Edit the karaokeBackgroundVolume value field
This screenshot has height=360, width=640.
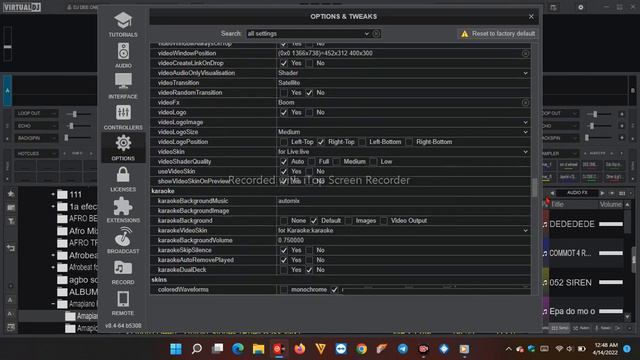coord(403,240)
